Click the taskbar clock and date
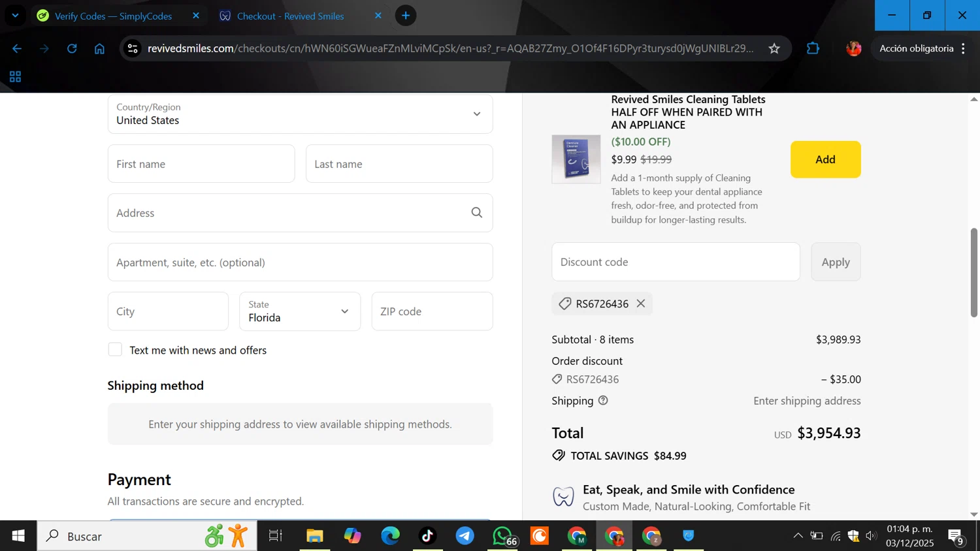980x551 pixels. (909, 536)
